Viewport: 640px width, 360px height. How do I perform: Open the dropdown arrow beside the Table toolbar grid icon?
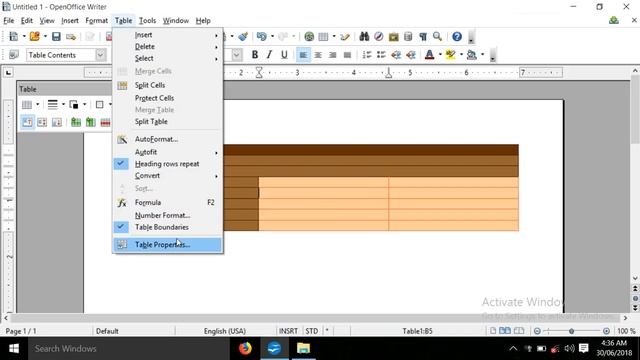[x=38, y=104]
